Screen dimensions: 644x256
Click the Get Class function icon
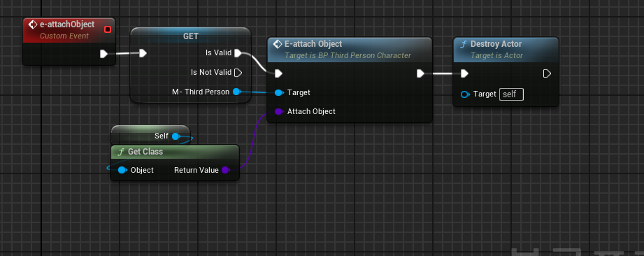point(121,152)
